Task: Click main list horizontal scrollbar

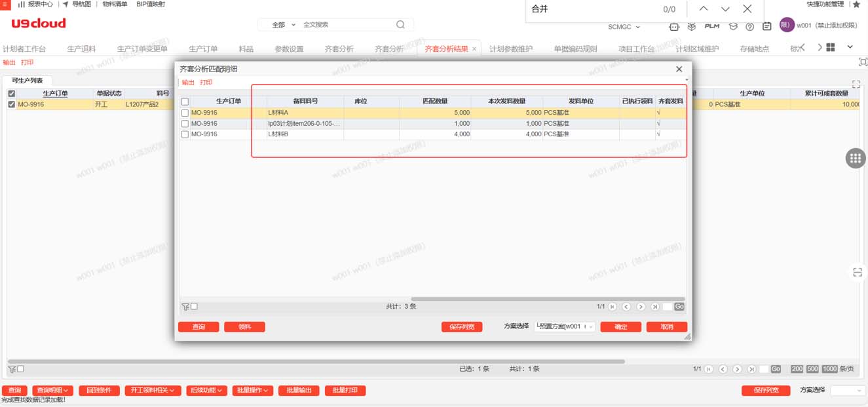Action: 316,361
